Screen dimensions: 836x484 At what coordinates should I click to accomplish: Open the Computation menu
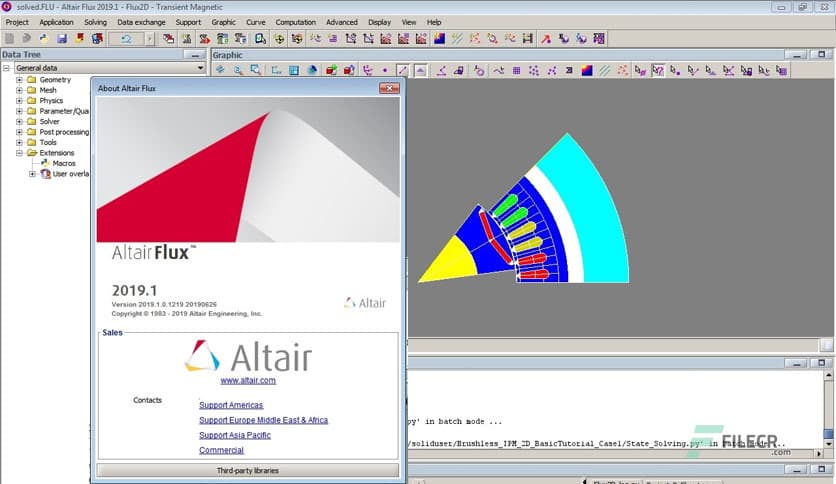pos(295,22)
